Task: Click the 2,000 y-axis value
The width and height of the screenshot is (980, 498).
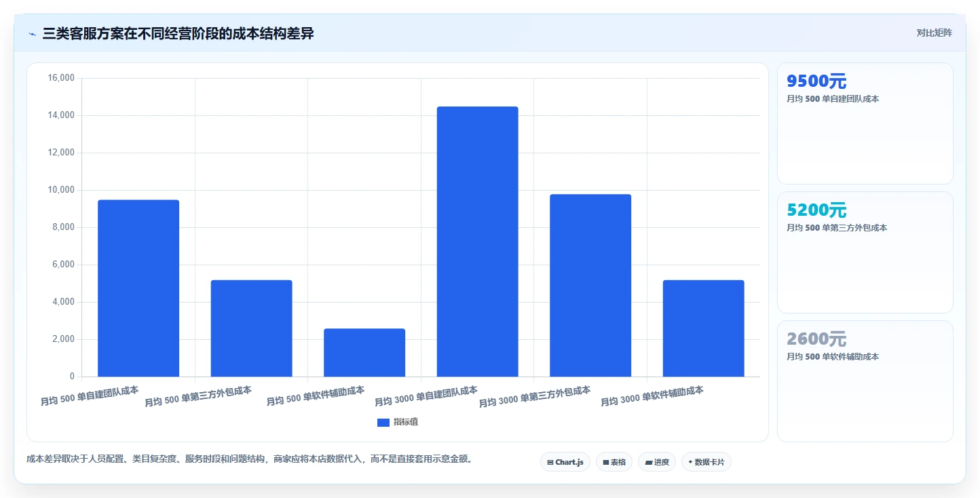Action: pos(62,339)
